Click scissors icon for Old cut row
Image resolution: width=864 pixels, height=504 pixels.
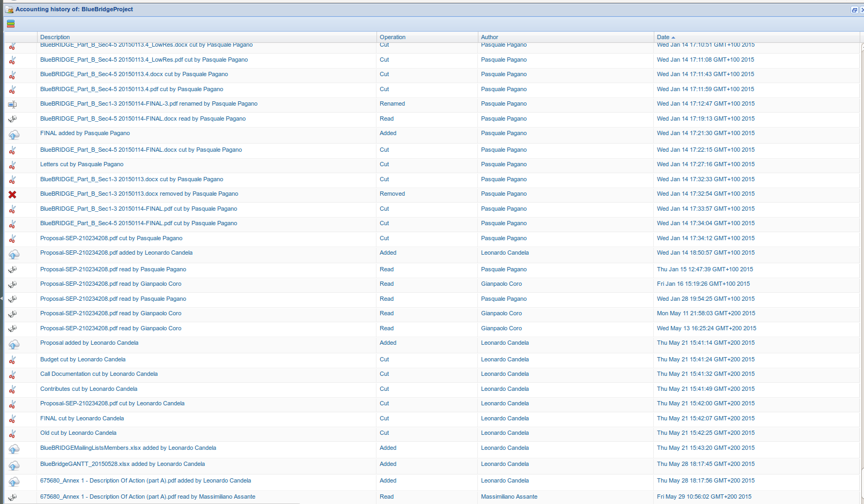12,434
